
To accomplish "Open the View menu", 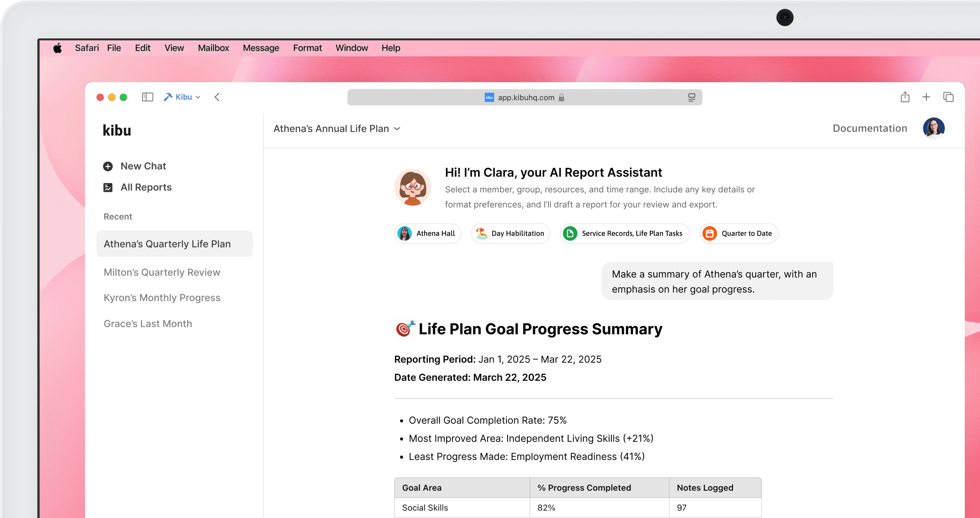I will pos(174,48).
